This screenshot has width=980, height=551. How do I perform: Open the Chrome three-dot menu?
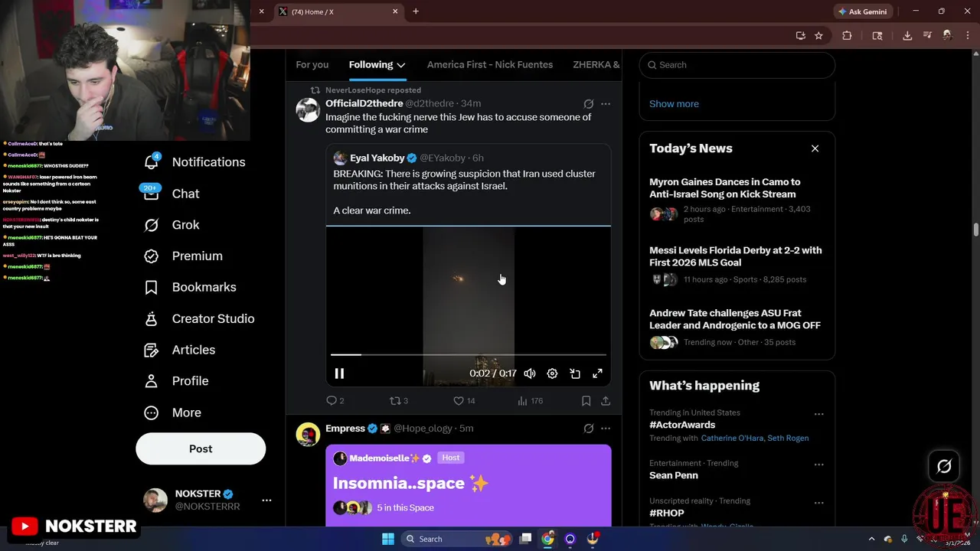(x=968, y=35)
